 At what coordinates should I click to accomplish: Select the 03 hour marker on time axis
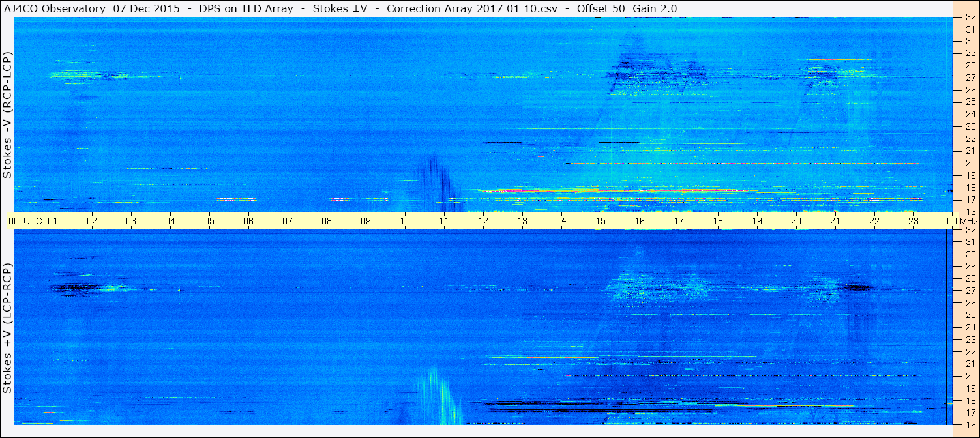coord(131,221)
